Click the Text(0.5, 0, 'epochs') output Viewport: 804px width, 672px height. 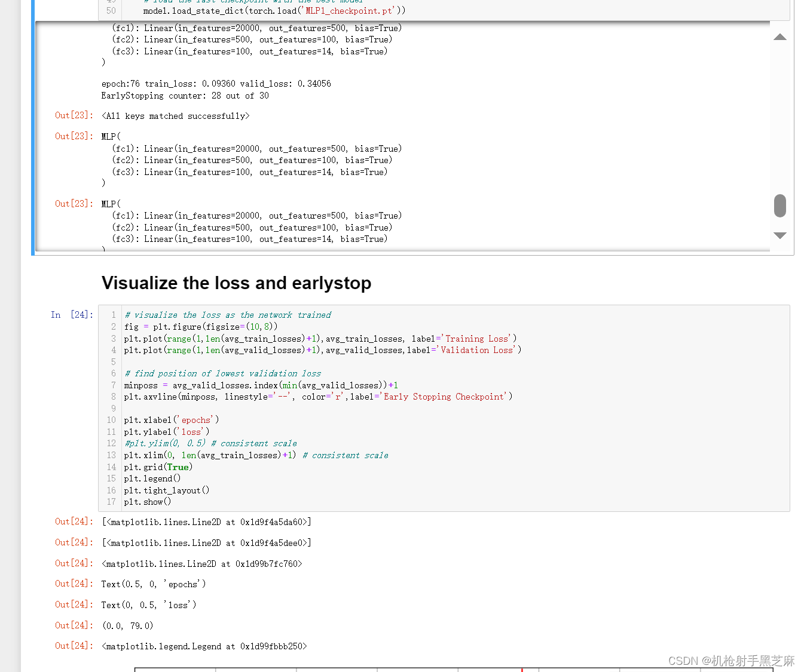[x=154, y=584]
